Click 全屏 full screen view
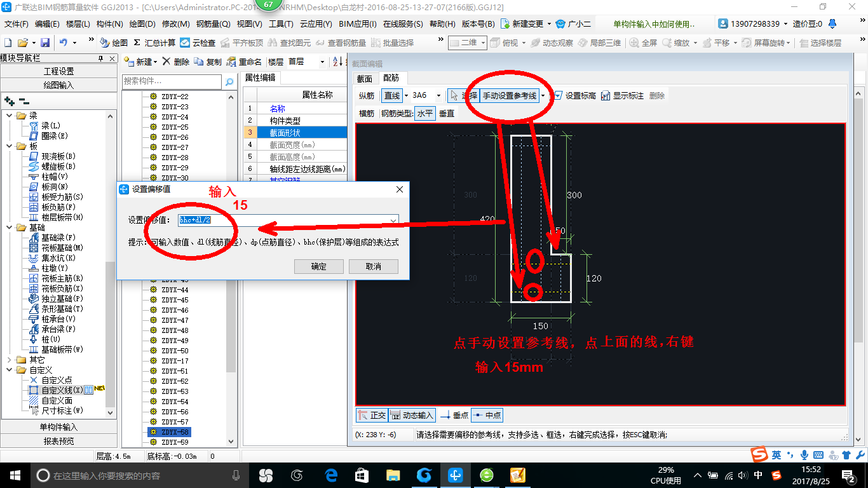Image resolution: width=868 pixels, height=488 pixels. click(643, 43)
